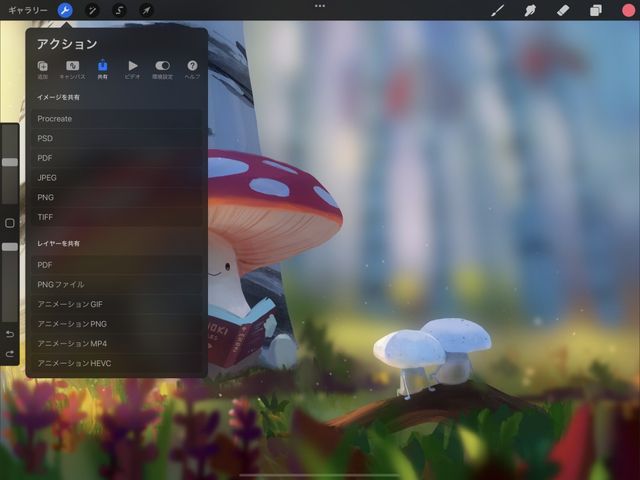Switch to the ヘルプ Help tab
Image resolution: width=640 pixels, height=480 pixels.
pos(192,70)
